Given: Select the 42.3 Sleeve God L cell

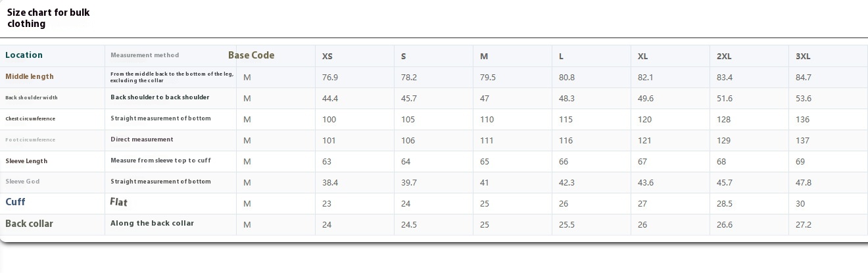Looking at the screenshot, I should (567, 183).
